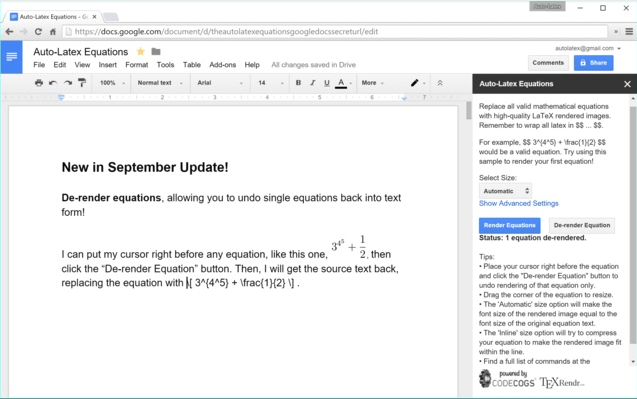Open the move-to-folder icon beside title
This screenshot has width=637, height=399.
[156, 52]
